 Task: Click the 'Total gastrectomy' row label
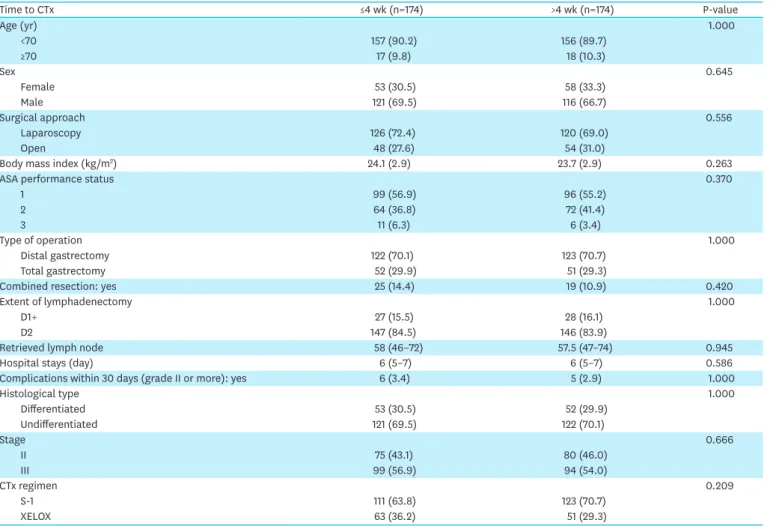pyautogui.click(x=63, y=271)
